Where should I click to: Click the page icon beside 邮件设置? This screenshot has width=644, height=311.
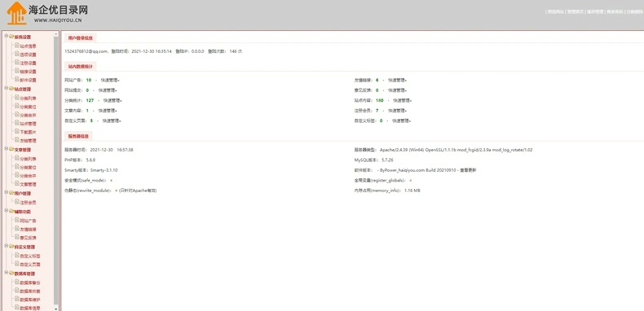17,80
